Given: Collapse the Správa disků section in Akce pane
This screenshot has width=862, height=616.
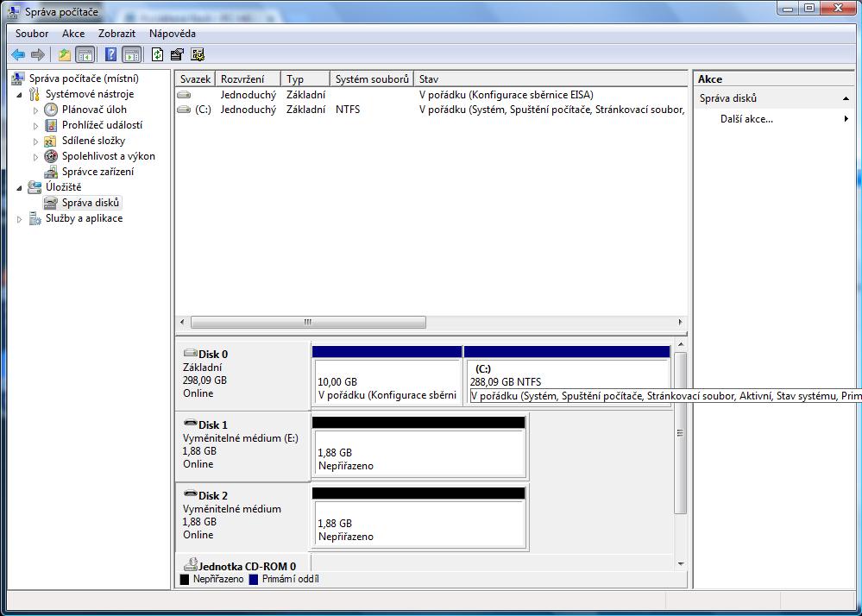Looking at the screenshot, I should coord(846,99).
